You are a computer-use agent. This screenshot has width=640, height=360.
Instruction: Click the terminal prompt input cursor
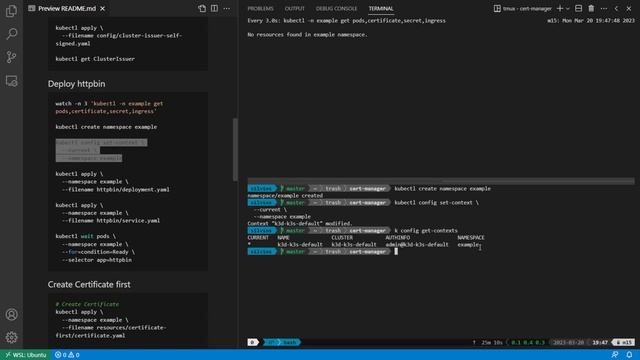396,251
